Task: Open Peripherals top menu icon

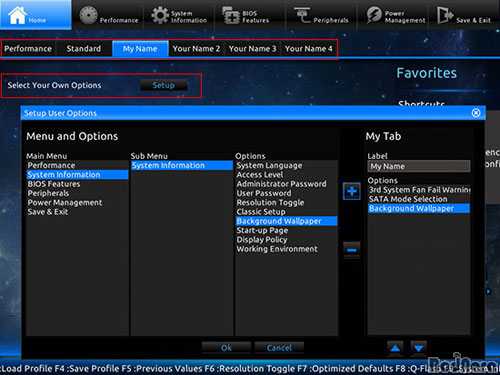Action: 302,15
